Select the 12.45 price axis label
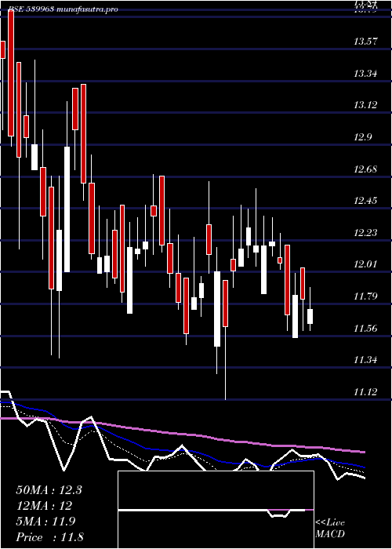The width and height of the screenshot is (392, 549). tap(366, 201)
